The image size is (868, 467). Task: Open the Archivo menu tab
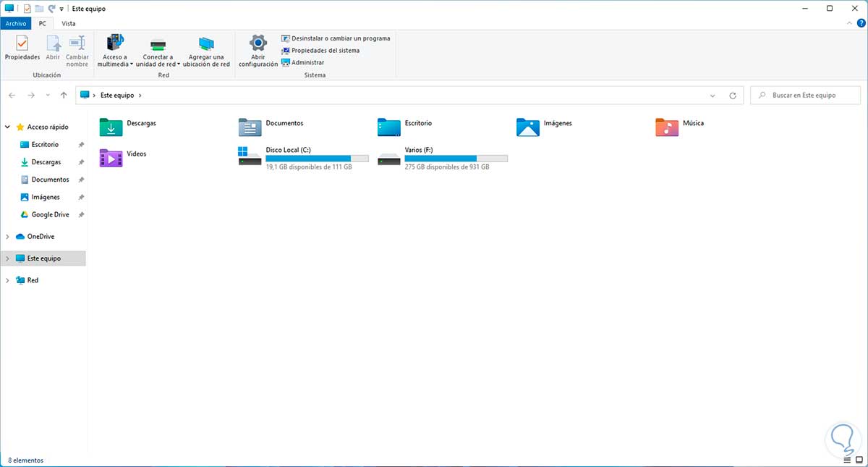16,23
